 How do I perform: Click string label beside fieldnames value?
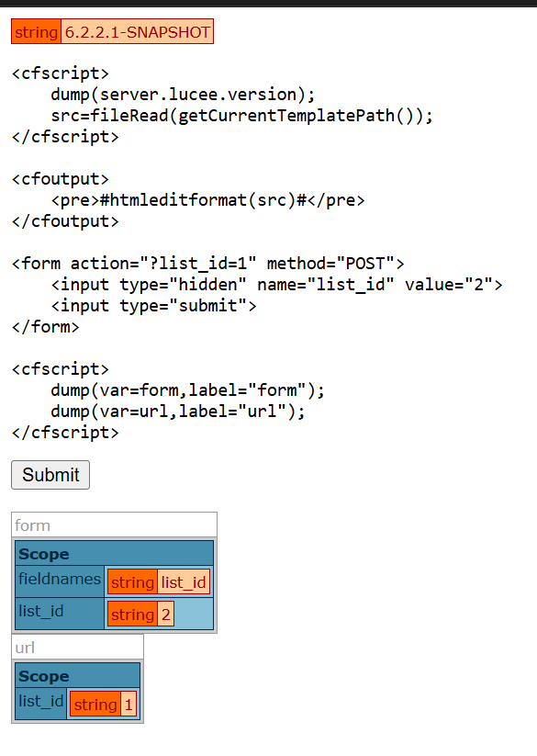pyautogui.click(x=132, y=582)
